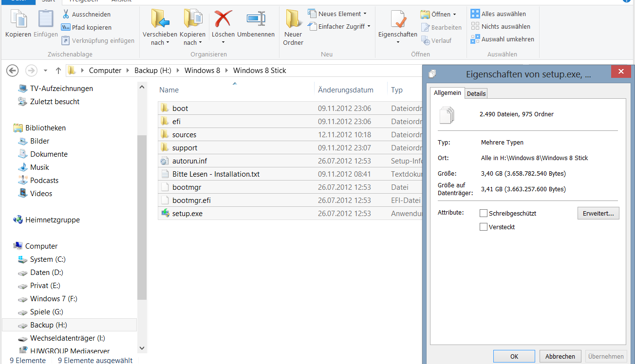
Task: Click the Umbenennen icon
Action: pos(256,19)
